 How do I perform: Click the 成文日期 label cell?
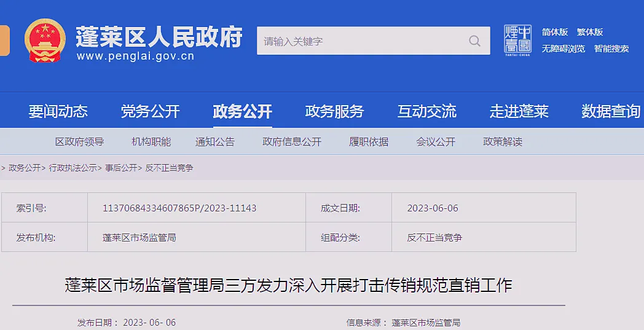coord(348,208)
